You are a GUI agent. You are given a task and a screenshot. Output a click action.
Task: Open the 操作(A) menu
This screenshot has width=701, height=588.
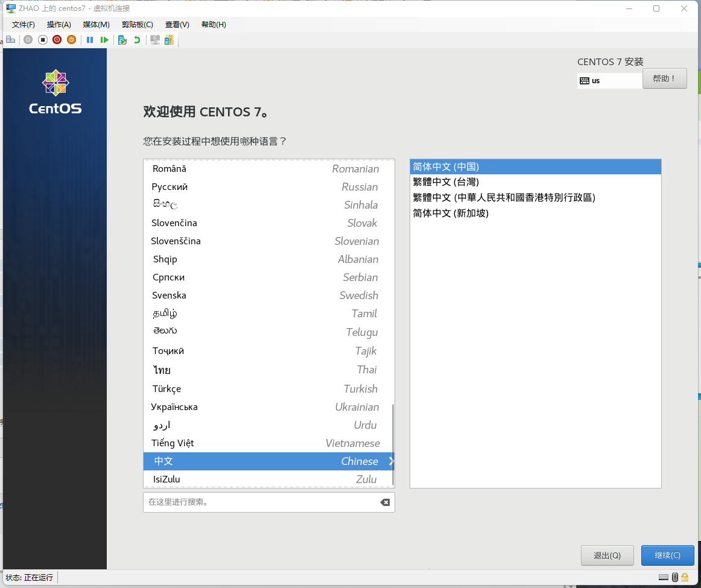point(59,25)
